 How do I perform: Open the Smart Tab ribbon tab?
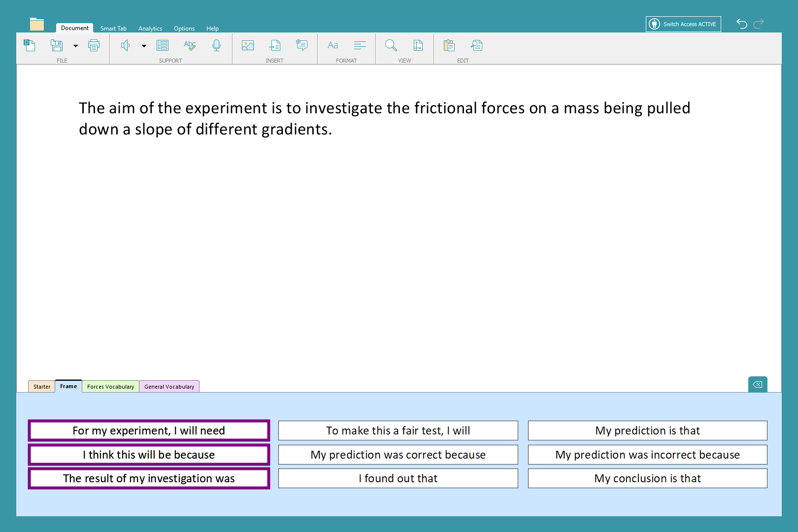click(113, 29)
